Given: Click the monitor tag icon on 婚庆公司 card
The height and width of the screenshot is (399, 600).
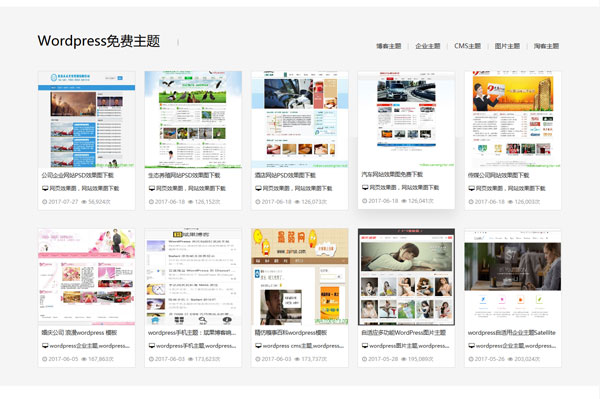Looking at the screenshot, I should (45, 346).
